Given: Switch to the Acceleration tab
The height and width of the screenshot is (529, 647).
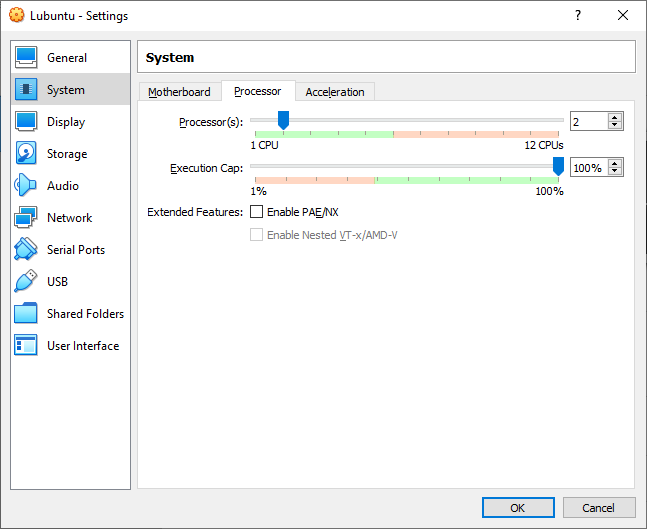Looking at the screenshot, I should 335,92.
